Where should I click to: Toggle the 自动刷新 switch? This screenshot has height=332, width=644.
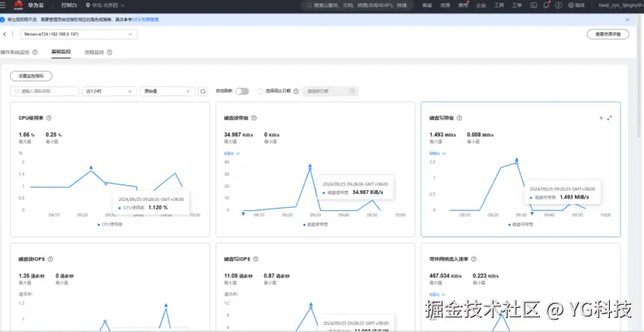243,92
